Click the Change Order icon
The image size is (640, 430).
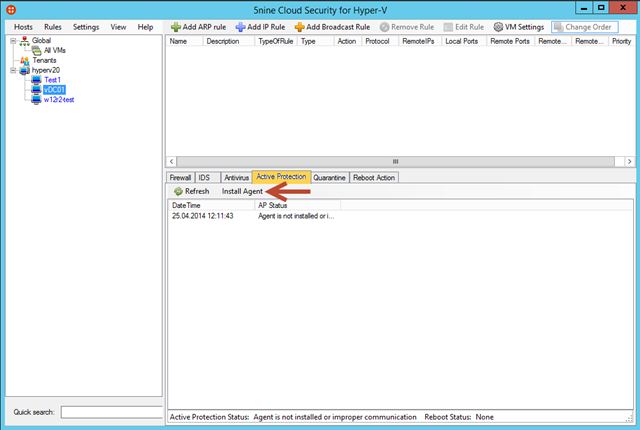[558, 27]
